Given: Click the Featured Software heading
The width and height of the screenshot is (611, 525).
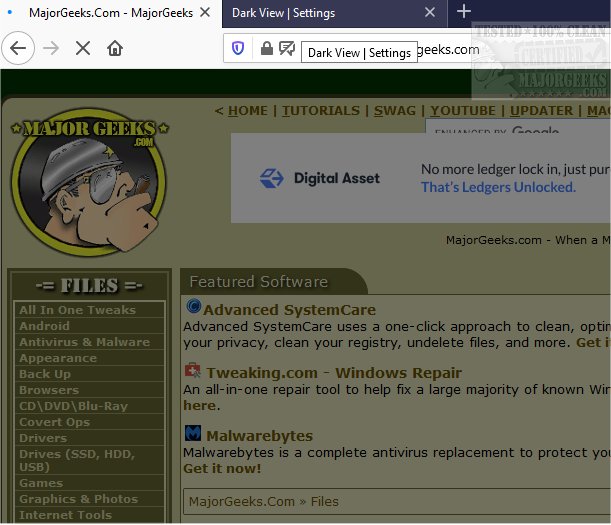Looking at the screenshot, I should tap(259, 281).
